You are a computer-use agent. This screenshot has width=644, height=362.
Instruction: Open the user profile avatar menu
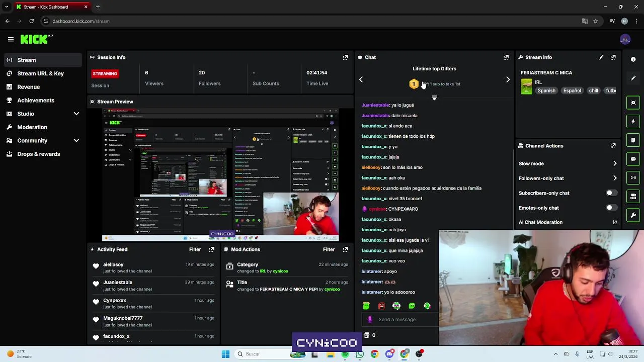[x=625, y=39]
